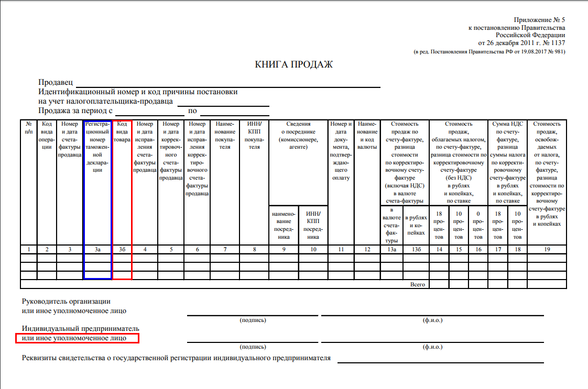Select the "Сведения о посреднике" header cell
Viewport: 588px width, 389px height.
[298, 135]
